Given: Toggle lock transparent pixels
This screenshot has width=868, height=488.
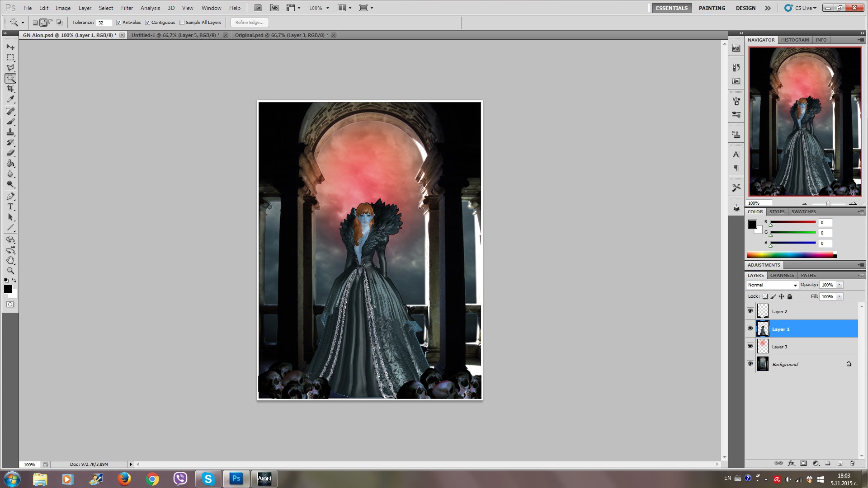Looking at the screenshot, I should 765,296.
